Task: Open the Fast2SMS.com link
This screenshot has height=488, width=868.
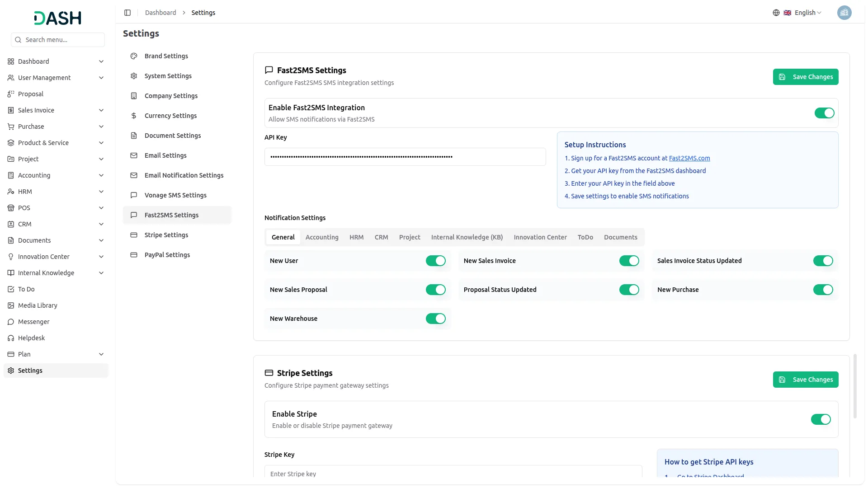Action: pyautogui.click(x=689, y=158)
